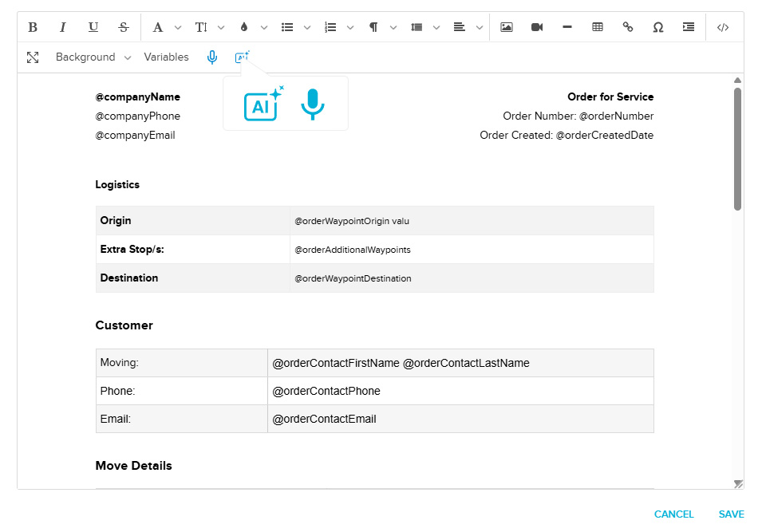Click the CANCEL button

coord(673,514)
